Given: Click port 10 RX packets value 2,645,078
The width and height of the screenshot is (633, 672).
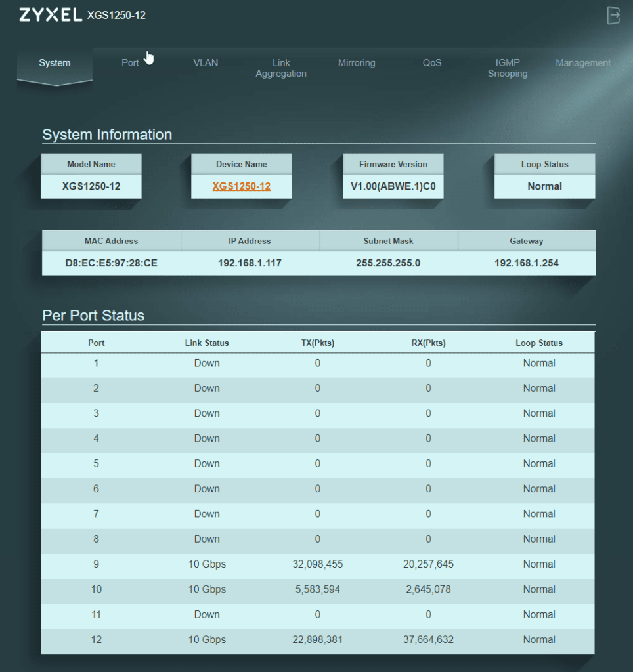Looking at the screenshot, I should click(x=428, y=589).
